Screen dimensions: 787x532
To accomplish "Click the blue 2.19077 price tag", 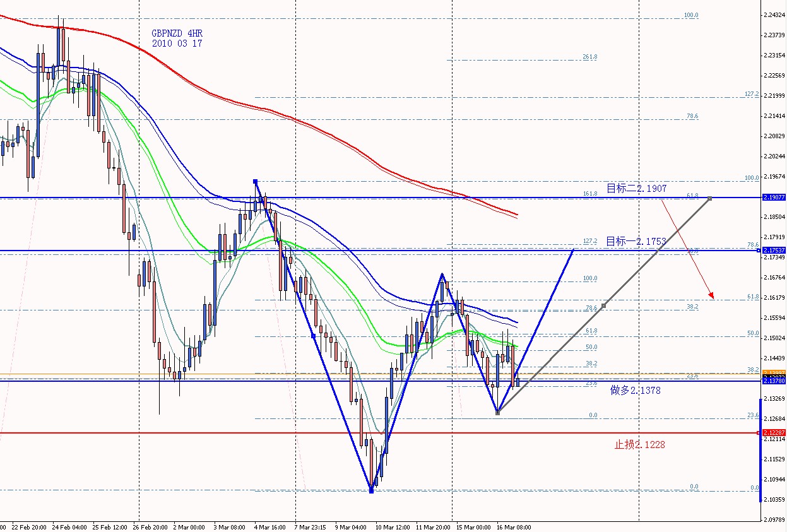I will pos(773,198).
